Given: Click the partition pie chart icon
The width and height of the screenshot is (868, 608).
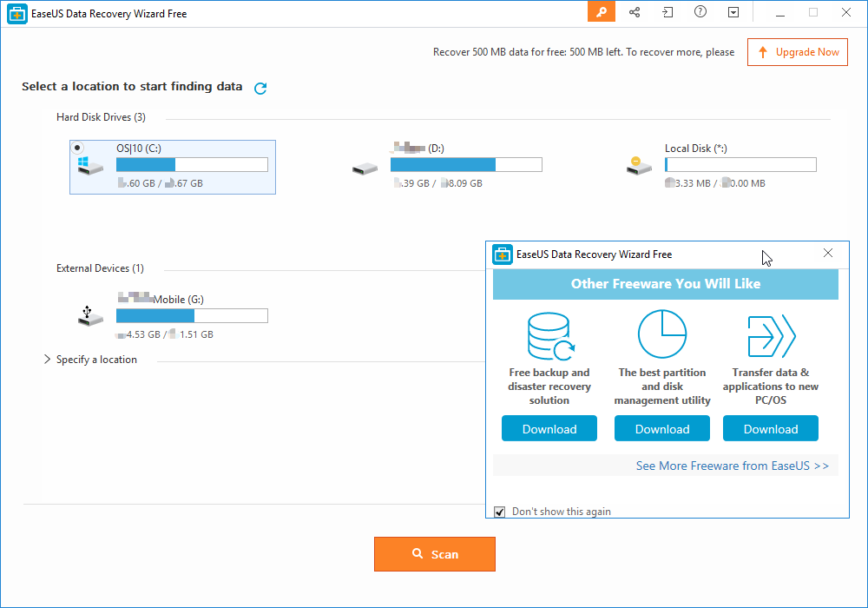Looking at the screenshot, I should [x=662, y=334].
